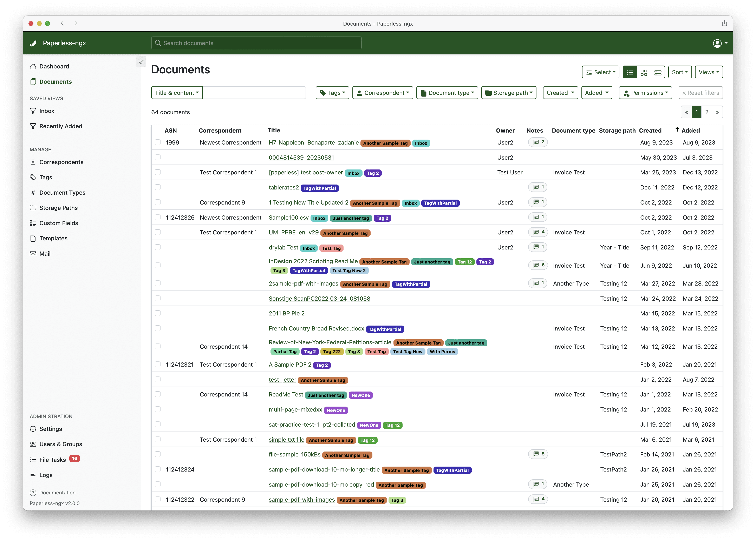The width and height of the screenshot is (756, 541).
Task: Open the Sort dropdown
Action: pyautogui.click(x=680, y=72)
